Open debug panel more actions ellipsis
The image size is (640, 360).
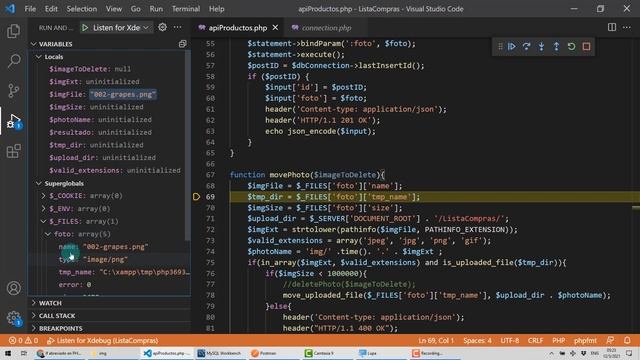pos(178,27)
